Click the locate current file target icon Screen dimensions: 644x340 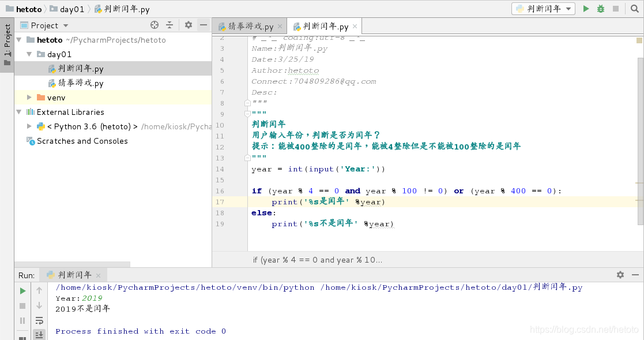pyautogui.click(x=155, y=25)
